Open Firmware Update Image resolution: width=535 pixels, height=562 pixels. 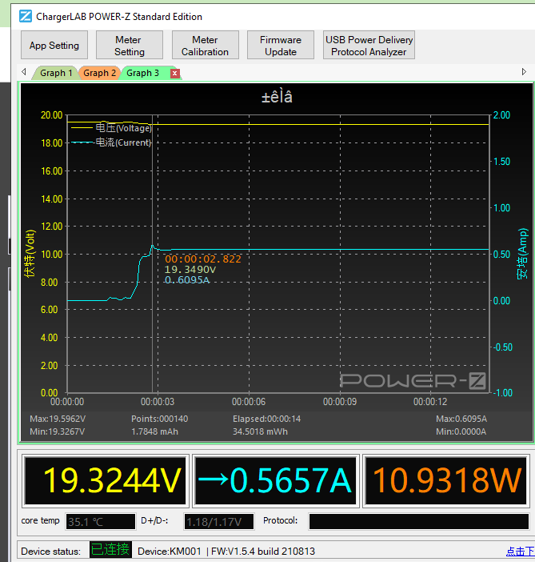[x=281, y=45]
